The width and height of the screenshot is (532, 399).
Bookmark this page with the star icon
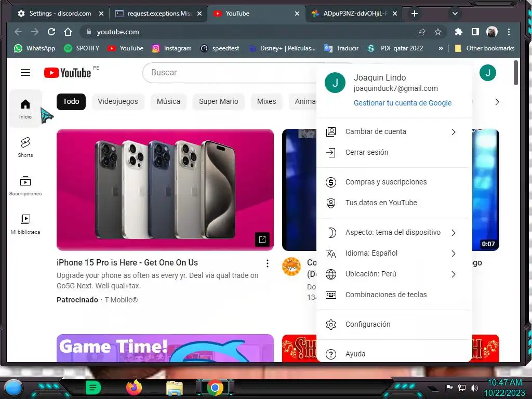(x=437, y=32)
